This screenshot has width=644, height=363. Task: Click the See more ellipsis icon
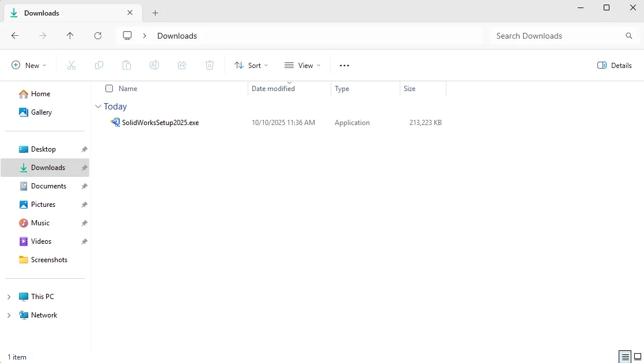click(x=344, y=65)
